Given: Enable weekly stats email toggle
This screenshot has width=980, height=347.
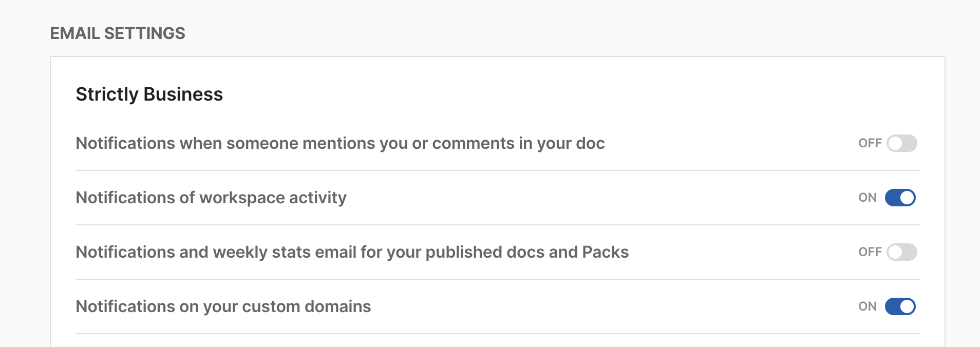Looking at the screenshot, I should (901, 252).
